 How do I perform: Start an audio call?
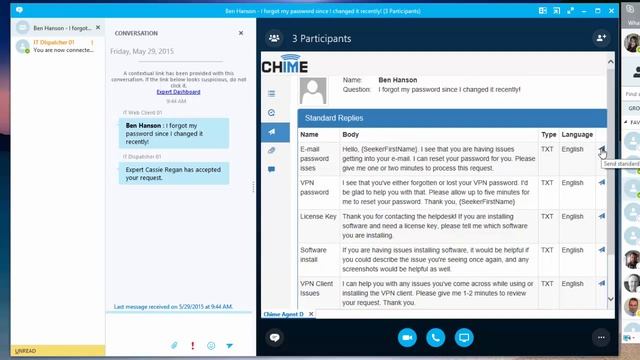click(x=436, y=338)
